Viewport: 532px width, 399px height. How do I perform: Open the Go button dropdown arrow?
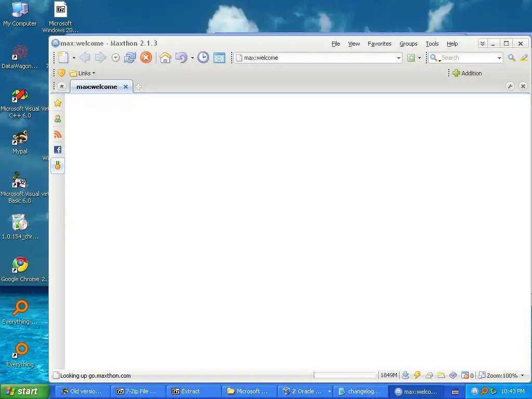point(419,58)
